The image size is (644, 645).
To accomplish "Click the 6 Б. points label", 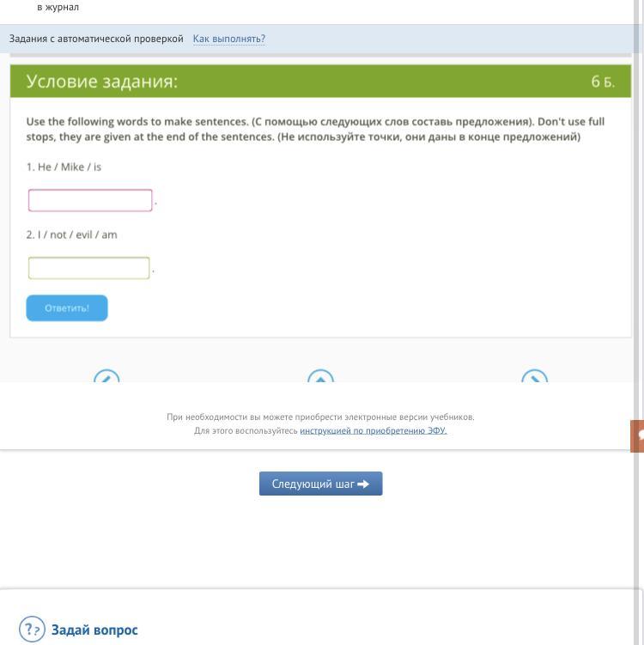I will pyautogui.click(x=603, y=82).
